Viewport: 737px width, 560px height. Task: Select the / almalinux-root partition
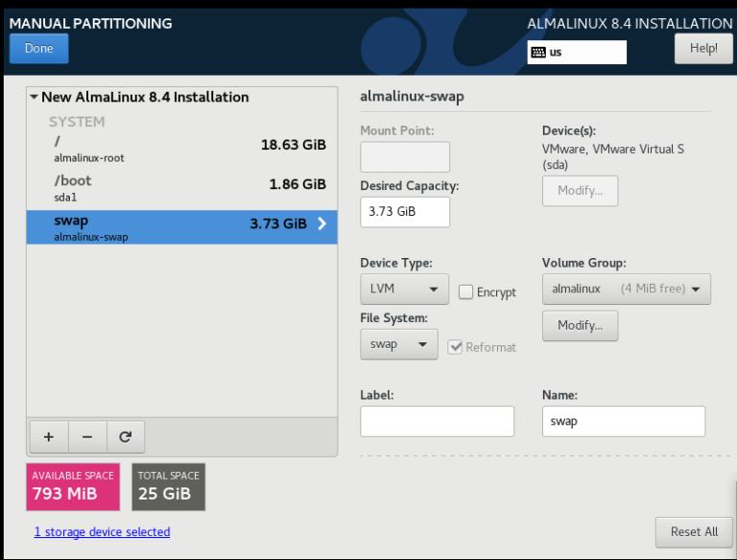182,149
